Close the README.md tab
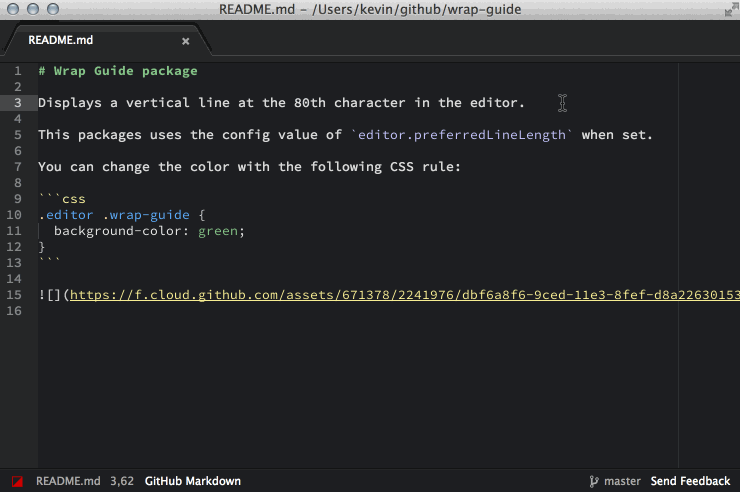Viewport: 740px width, 492px height. coord(185,41)
